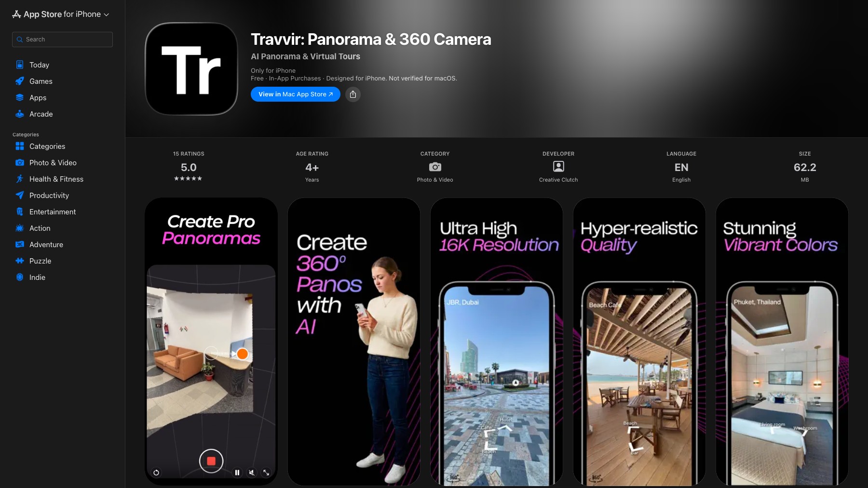
Task: Click the share icon button
Action: click(x=353, y=94)
